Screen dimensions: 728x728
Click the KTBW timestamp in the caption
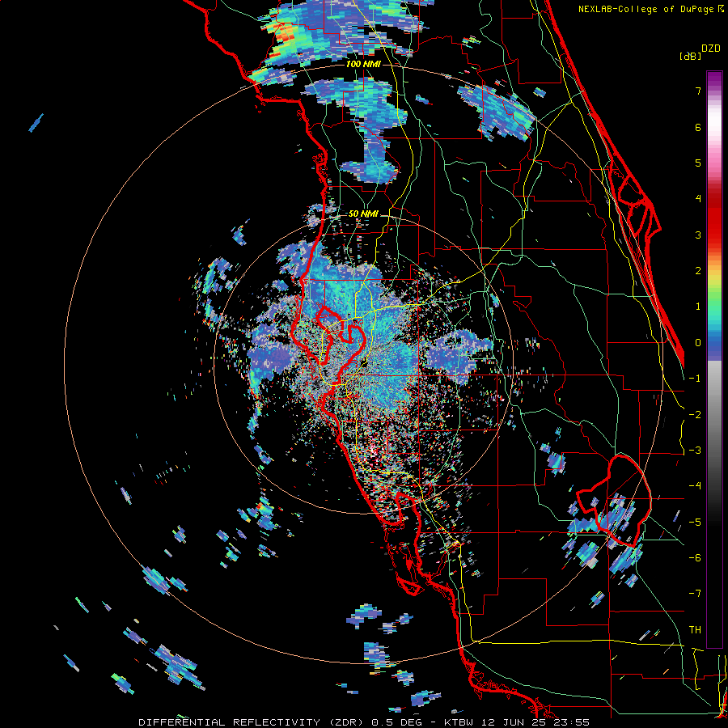[x=517, y=722]
